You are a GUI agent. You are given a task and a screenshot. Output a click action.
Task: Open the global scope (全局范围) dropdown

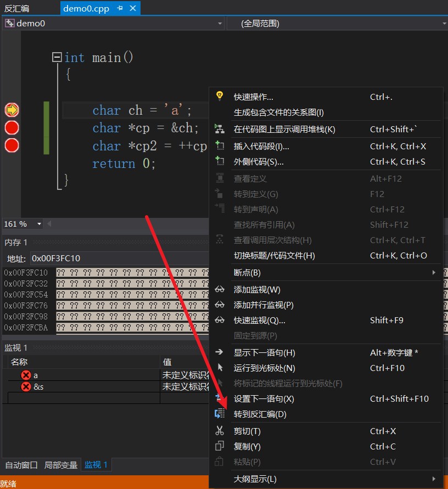(x=445, y=24)
